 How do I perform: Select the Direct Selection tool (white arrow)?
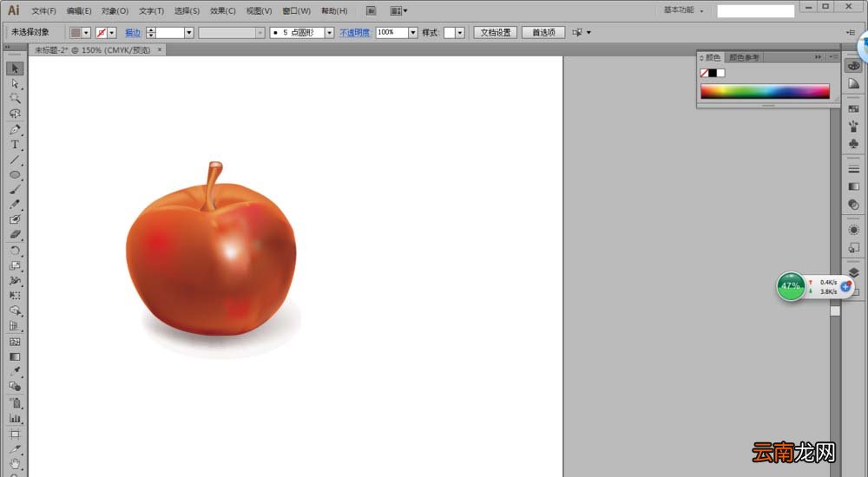(15, 83)
